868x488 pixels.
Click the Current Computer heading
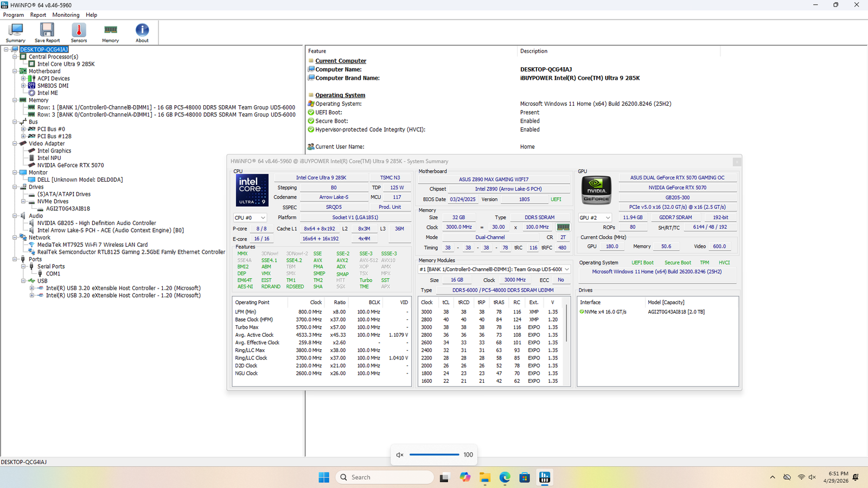pyautogui.click(x=341, y=61)
